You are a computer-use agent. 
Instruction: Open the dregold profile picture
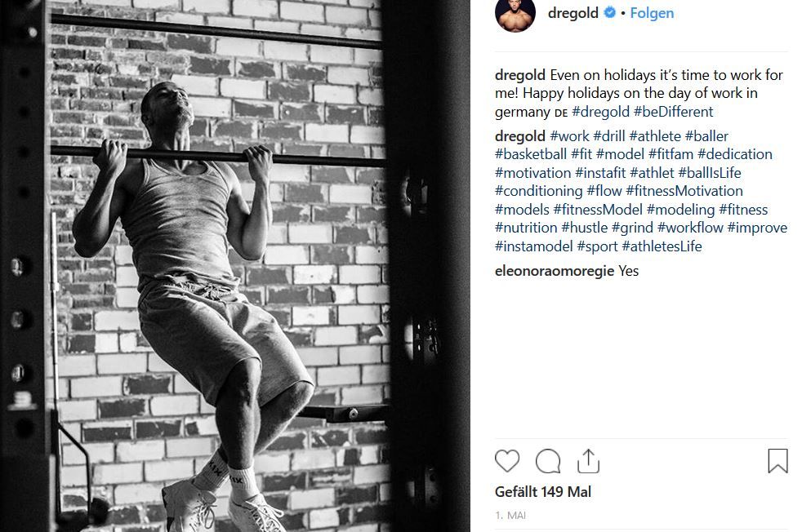tap(515, 13)
